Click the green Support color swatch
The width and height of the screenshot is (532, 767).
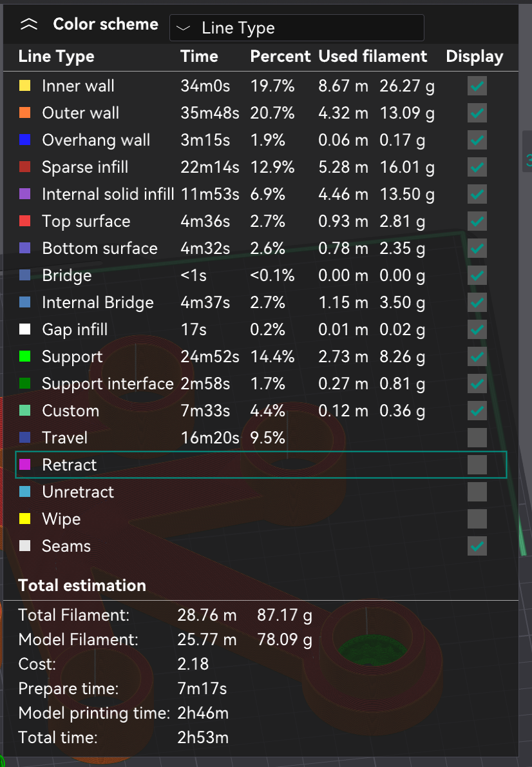26,356
